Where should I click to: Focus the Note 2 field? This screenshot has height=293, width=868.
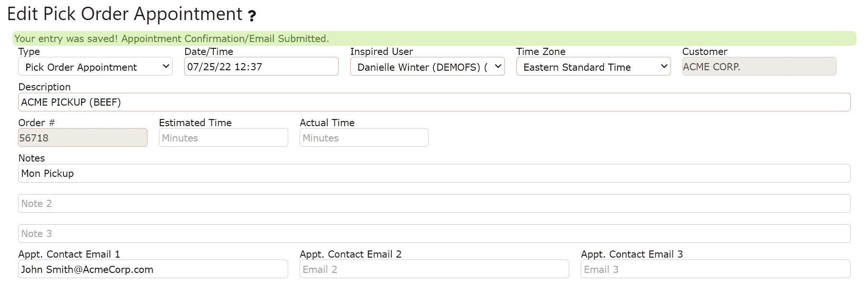[x=434, y=204]
